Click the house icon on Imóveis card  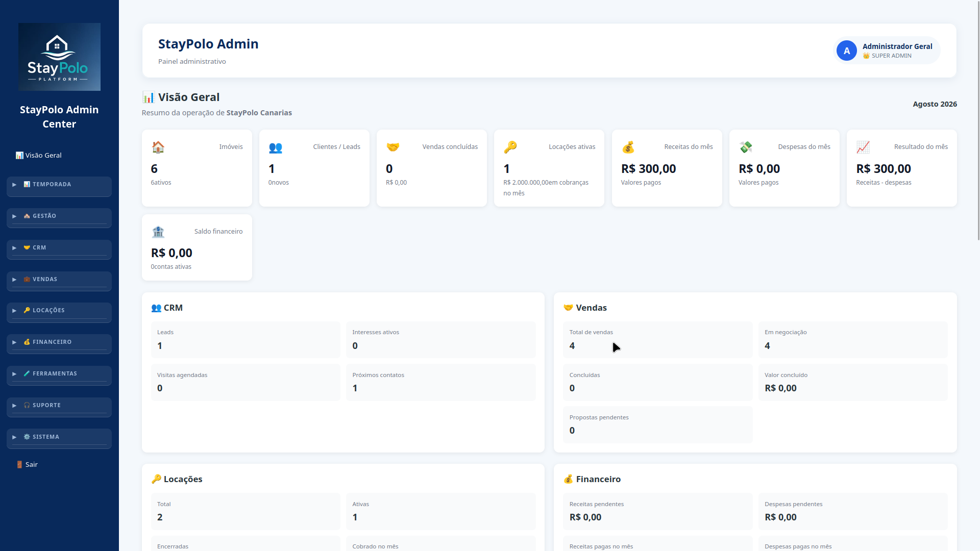158,147
